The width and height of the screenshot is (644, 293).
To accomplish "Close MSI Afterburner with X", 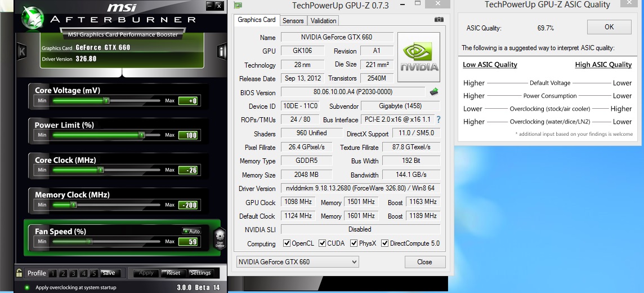I will tap(219, 5).
